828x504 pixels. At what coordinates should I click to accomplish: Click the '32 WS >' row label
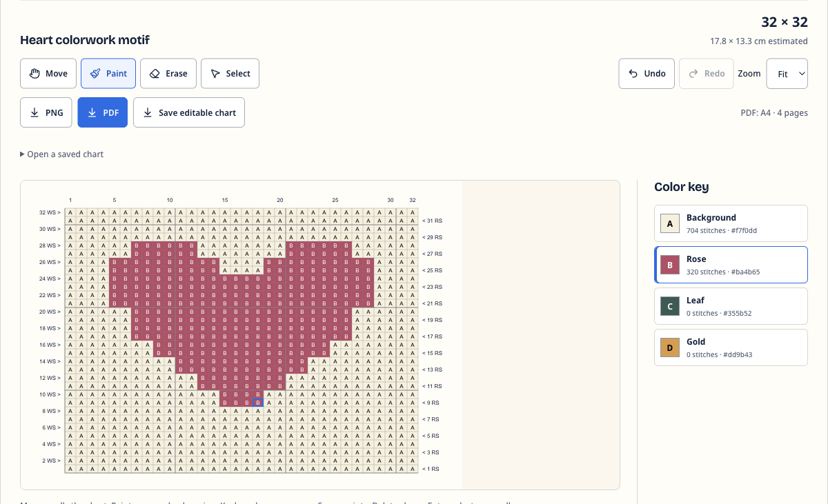(50, 212)
